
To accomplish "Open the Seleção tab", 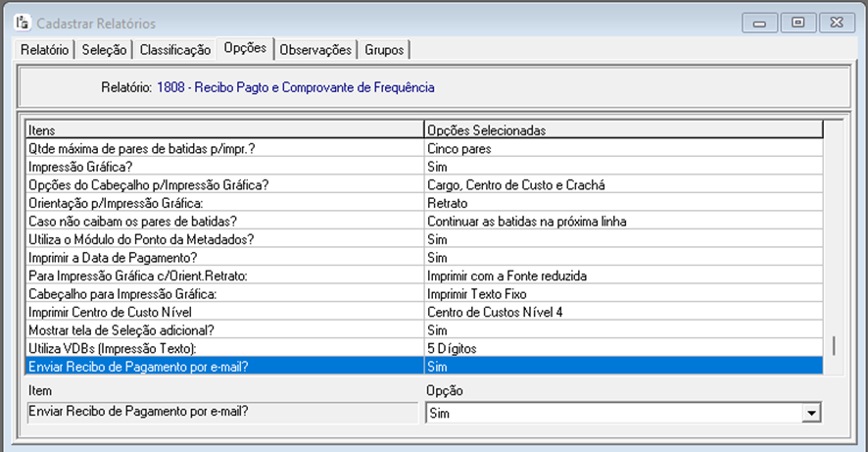I will pos(104,49).
